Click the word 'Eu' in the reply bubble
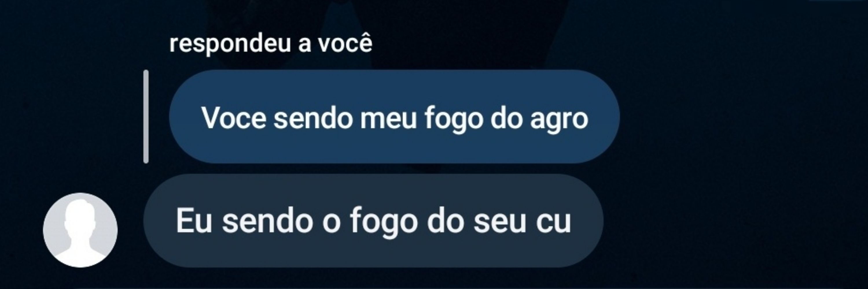This screenshot has width=868, height=289. click(x=194, y=221)
